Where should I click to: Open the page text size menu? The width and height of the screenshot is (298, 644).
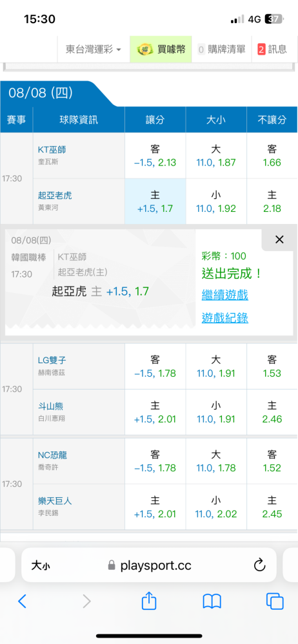(x=41, y=566)
